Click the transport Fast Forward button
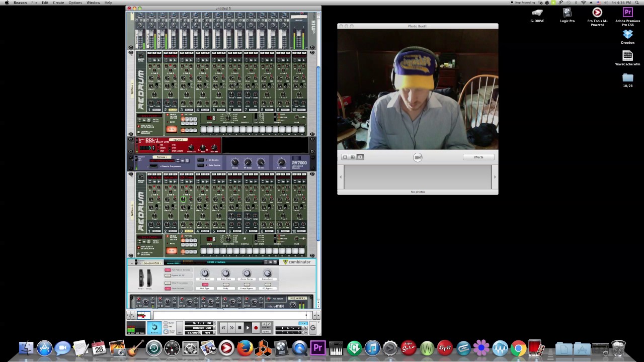 point(231,328)
